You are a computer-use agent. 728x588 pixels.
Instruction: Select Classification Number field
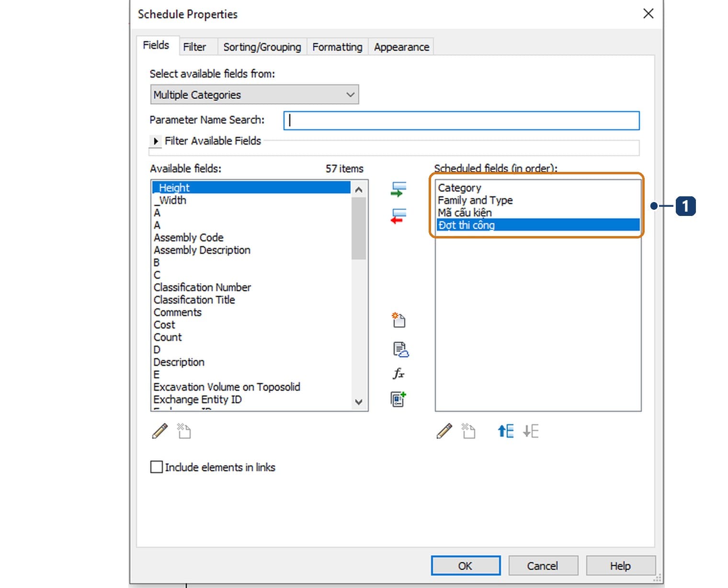[x=251, y=287]
